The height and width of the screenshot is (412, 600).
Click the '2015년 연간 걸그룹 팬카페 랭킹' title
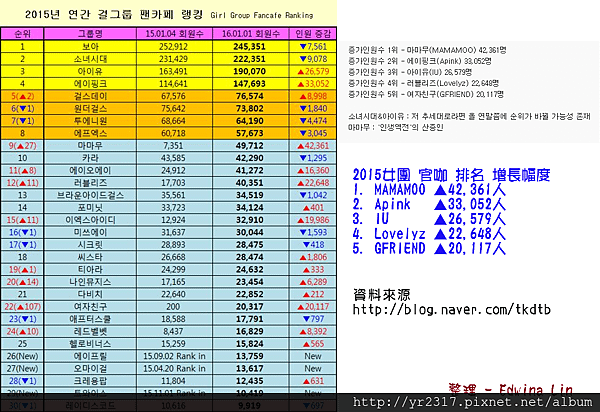pos(114,15)
